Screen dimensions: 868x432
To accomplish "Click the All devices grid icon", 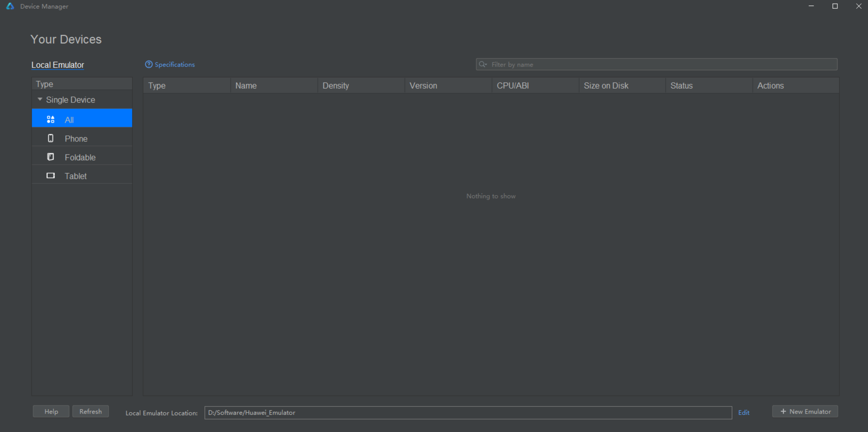I will click(x=51, y=120).
